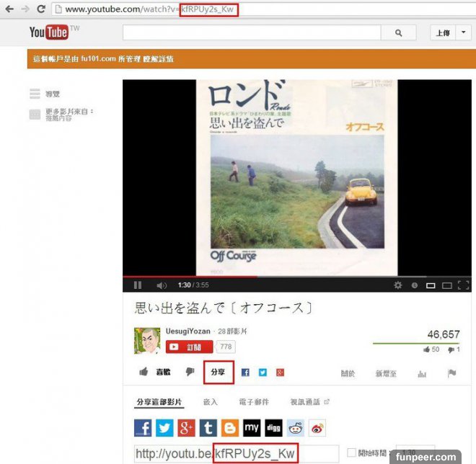Open the player settings gear
Screen dimensions: 476x464
coord(397,285)
